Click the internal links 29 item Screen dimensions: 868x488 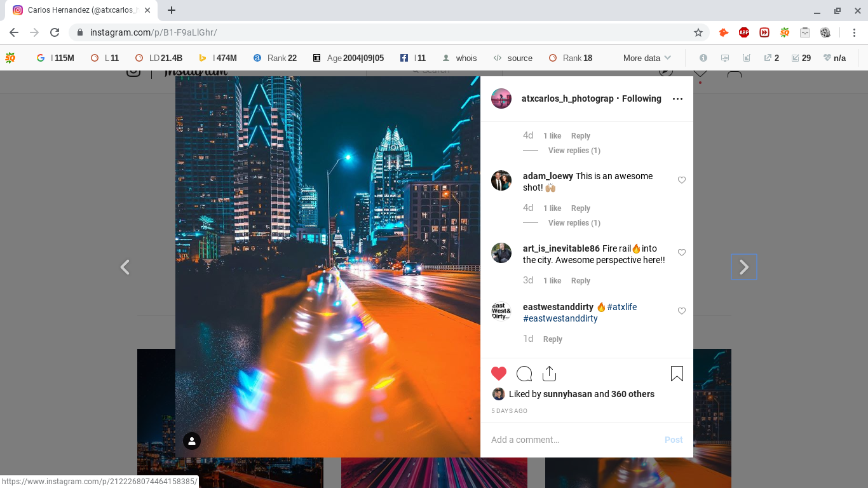click(801, 58)
